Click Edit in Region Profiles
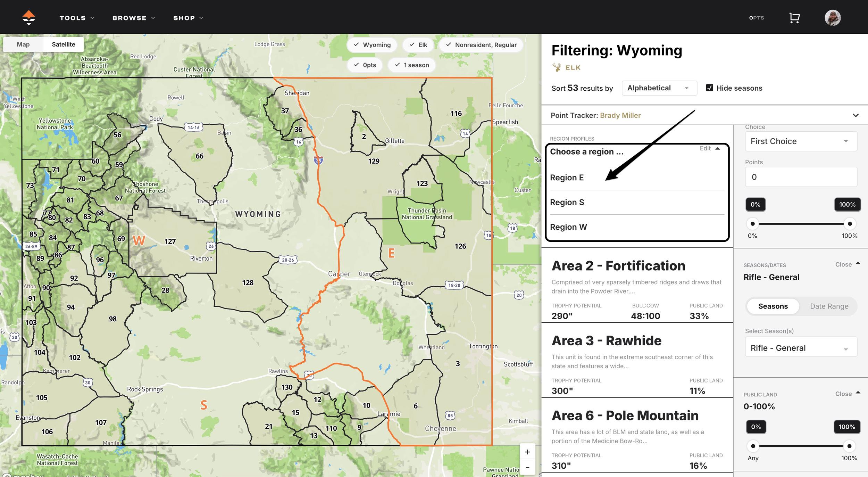This screenshot has width=868, height=477. 705,148
